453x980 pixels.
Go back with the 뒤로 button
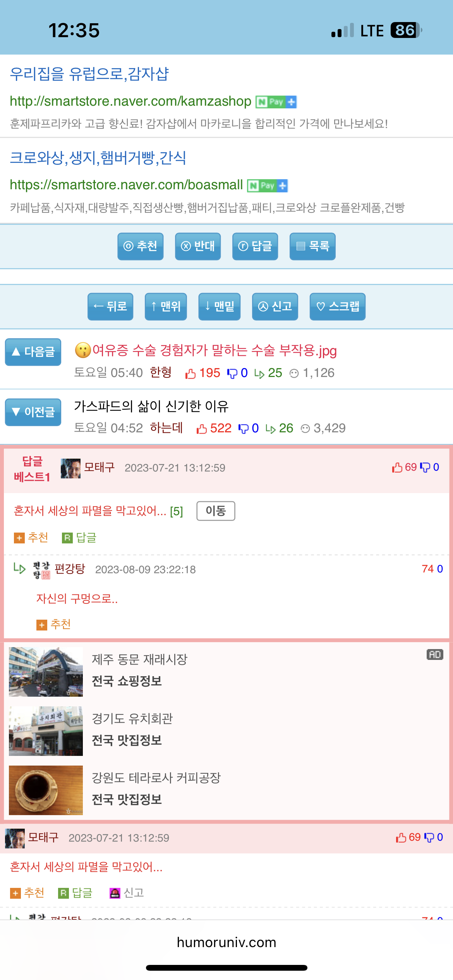point(110,307)
